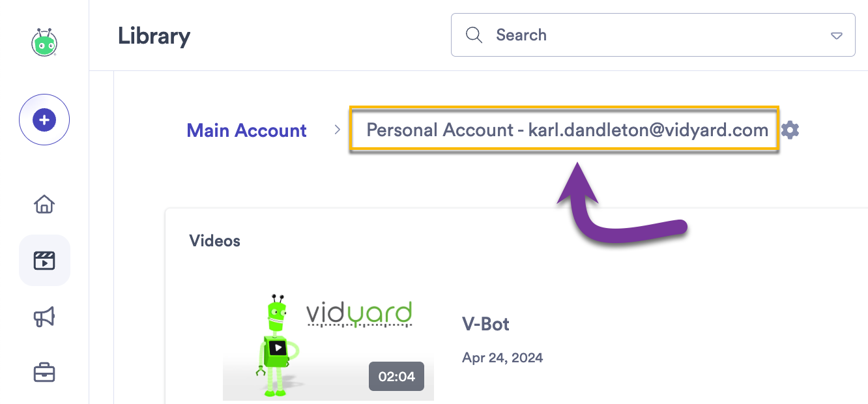
Task: Open the Campaigns megaphone icon
Action: pos(44,317)
